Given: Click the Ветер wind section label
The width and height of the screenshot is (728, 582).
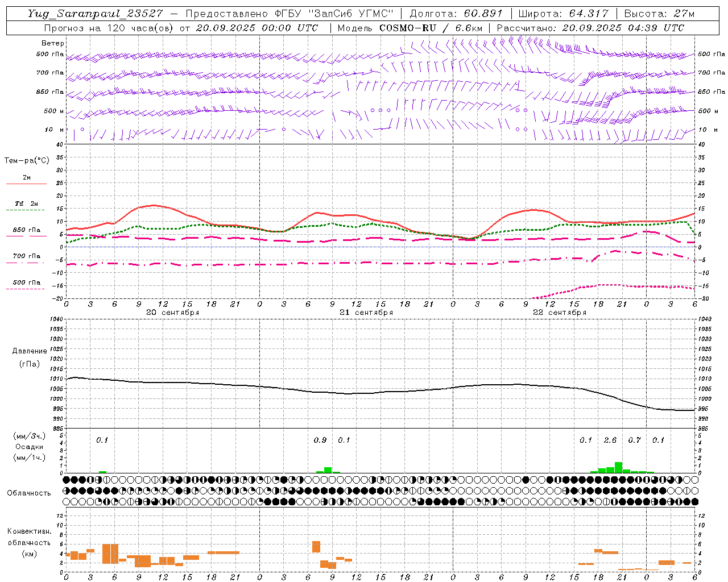Looking at the screenshot, I should pyautogui.click(x=53, y=43).
